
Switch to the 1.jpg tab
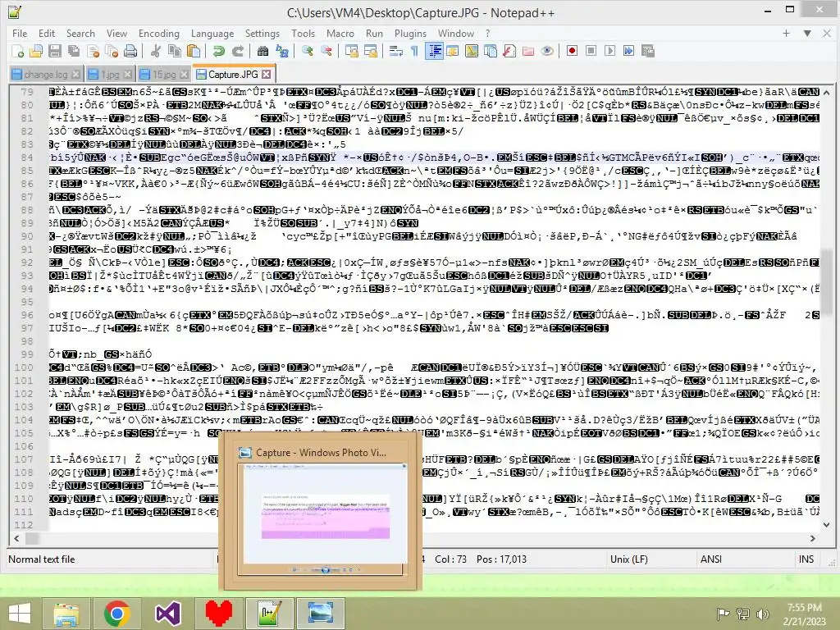click(110, 75)
